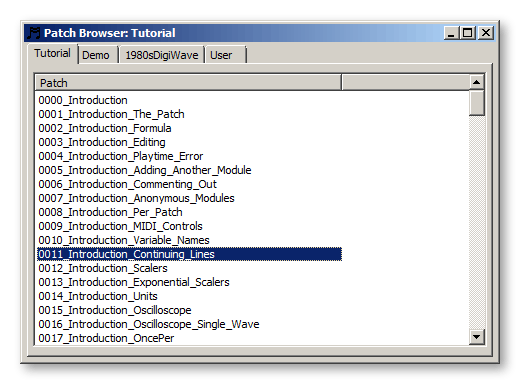Select 0001_Introduction_The_Patch
The image size is (520, 384).
(111, 114)
